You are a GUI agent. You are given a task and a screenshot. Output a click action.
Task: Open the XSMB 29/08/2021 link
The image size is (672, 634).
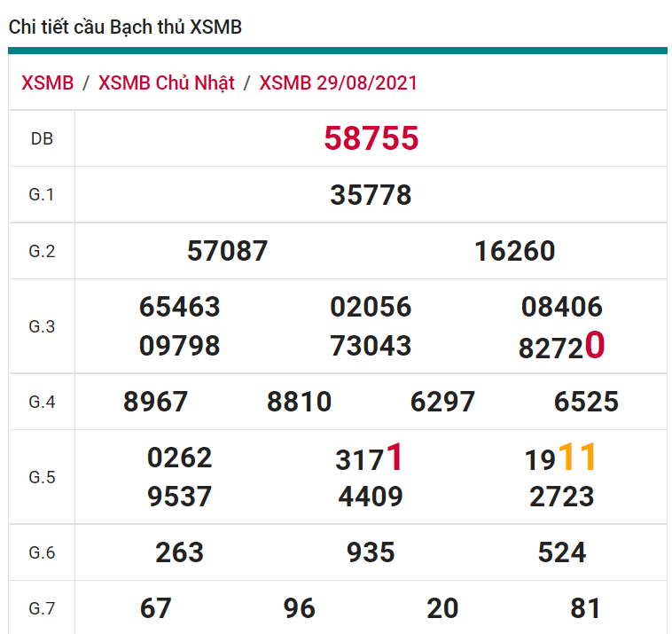click(x=338, y=83)
